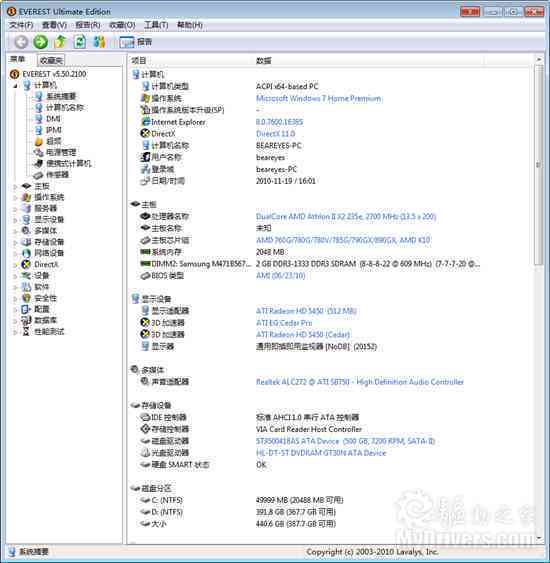Expand the 显示设备 tree node

coord(15,220)
